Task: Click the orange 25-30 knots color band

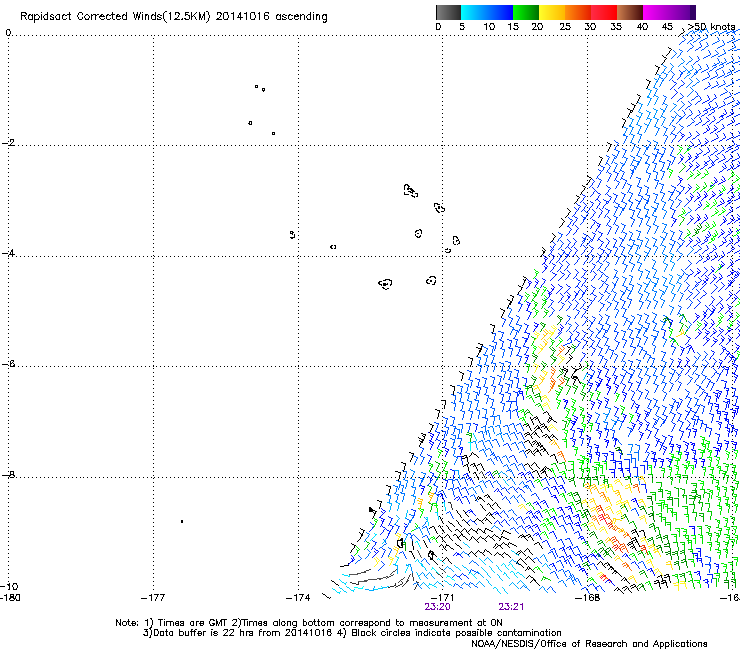Action: (x=578, y=12)
